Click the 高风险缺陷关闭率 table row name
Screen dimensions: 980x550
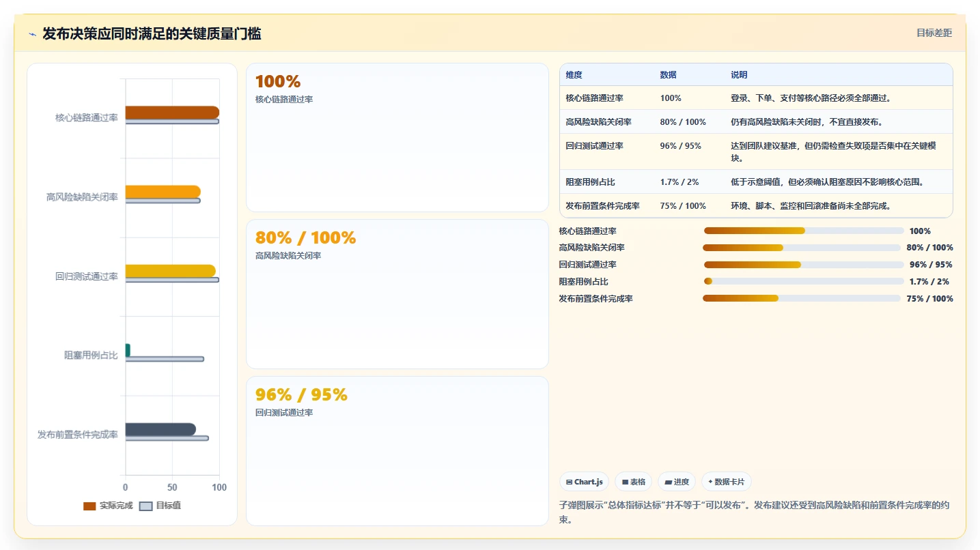[x=599, y=122]
